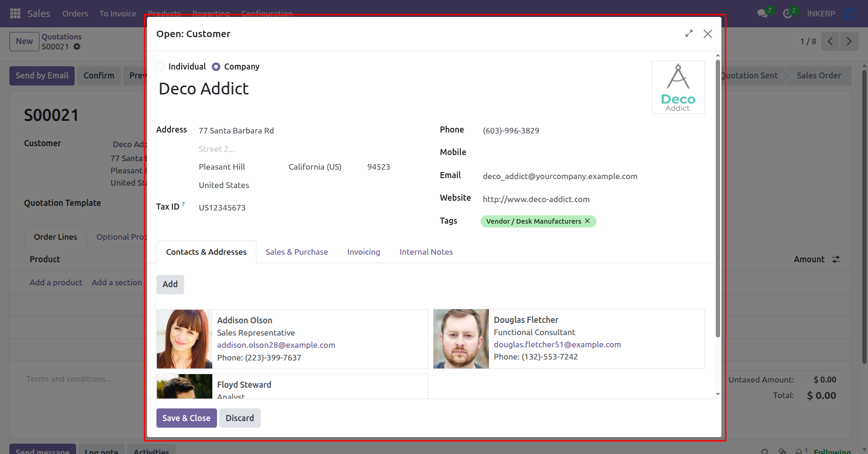
Task: Click Save & Close button
Action: (186, 418)
